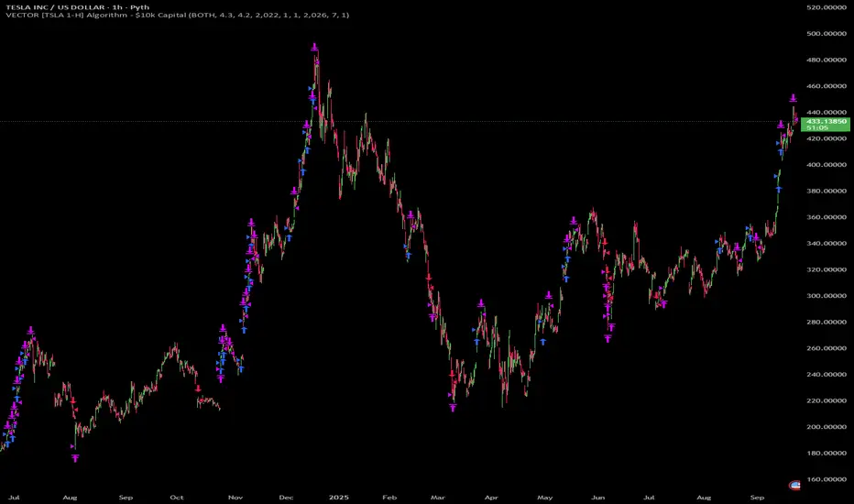
Task: Click the Jun label on the time axis
Action: pos(598,497)
